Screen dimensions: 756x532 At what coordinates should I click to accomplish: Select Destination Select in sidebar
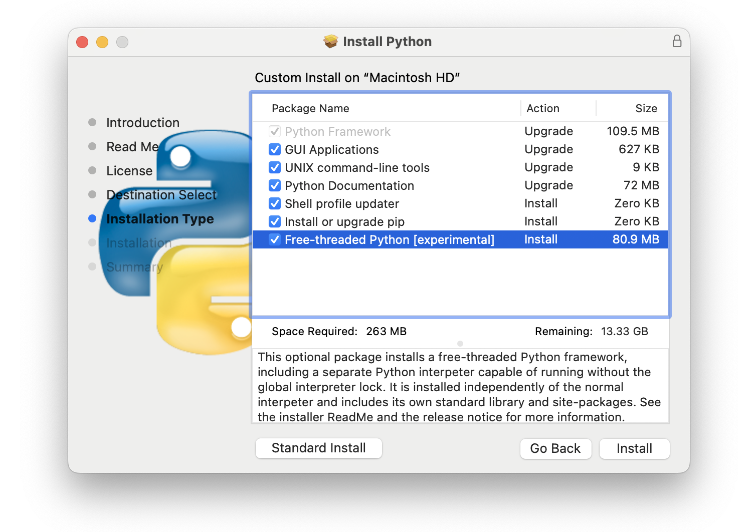click(x=161, y=194)
